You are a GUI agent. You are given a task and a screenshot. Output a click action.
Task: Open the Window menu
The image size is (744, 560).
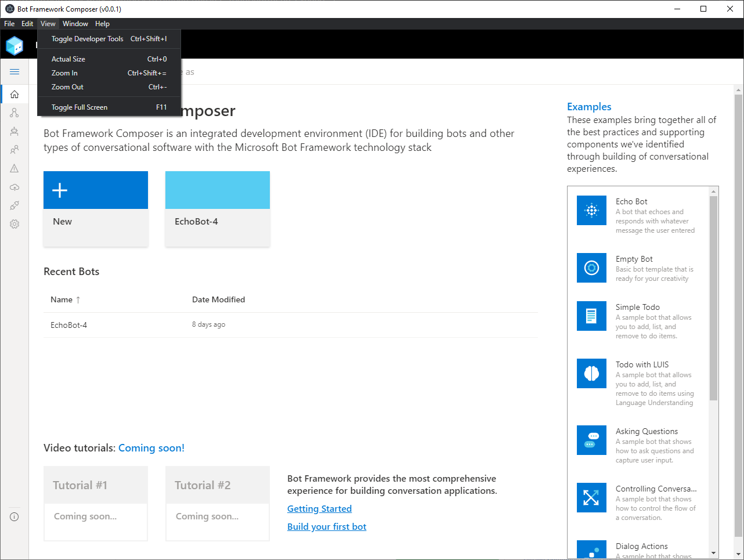pos(75,24)
